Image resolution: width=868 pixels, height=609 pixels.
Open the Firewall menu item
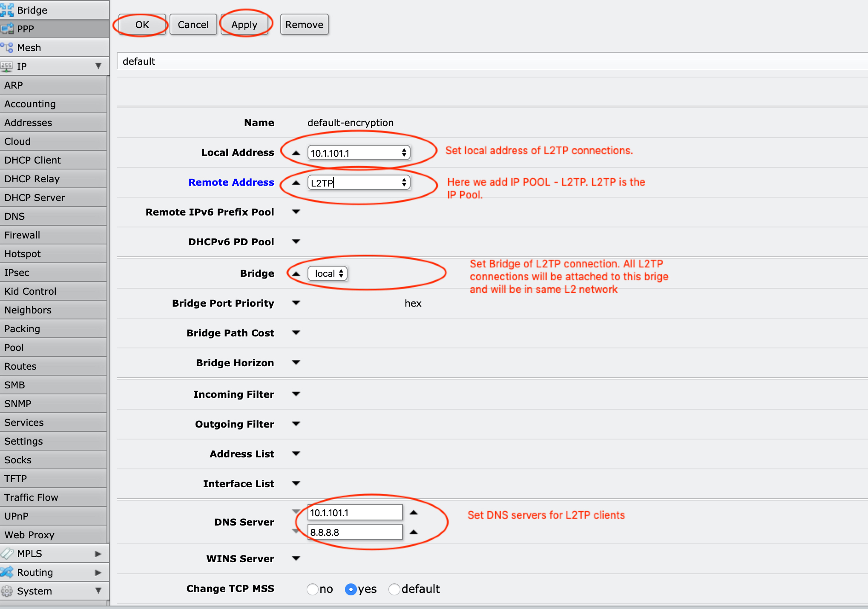click(22, 235)
